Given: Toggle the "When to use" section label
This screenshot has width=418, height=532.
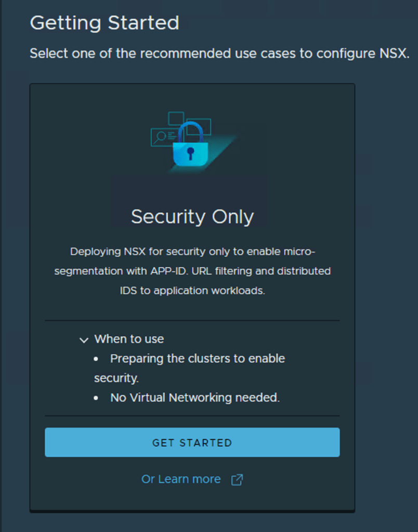Looking at the screenshot, I should [129, 339].
